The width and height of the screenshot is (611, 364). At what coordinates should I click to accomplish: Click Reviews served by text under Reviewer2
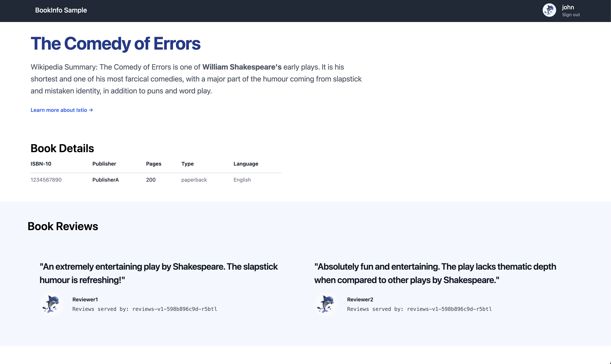tap(420, 309)
